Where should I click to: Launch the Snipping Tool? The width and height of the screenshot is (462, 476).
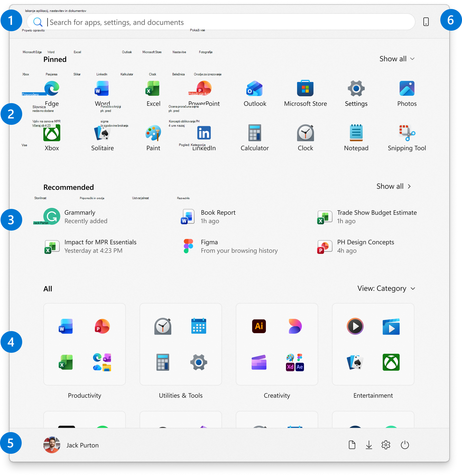tap(407, 133)
